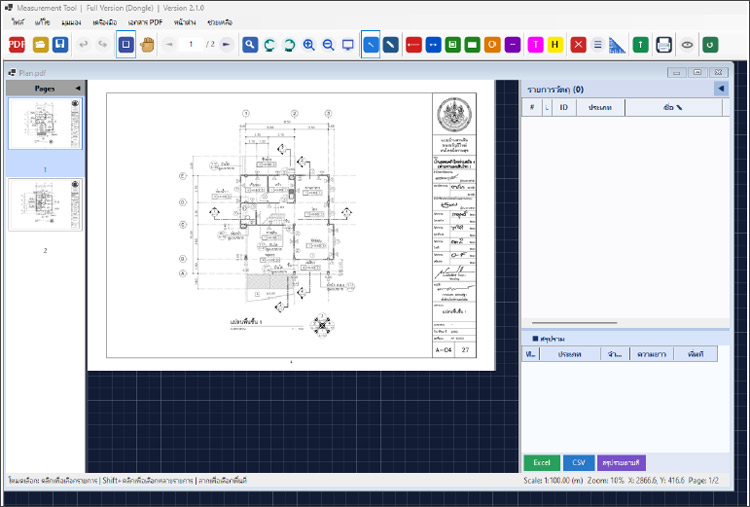750x507 pixels.
Task: Open the เครื่องมือ menu
Action: 105,21
